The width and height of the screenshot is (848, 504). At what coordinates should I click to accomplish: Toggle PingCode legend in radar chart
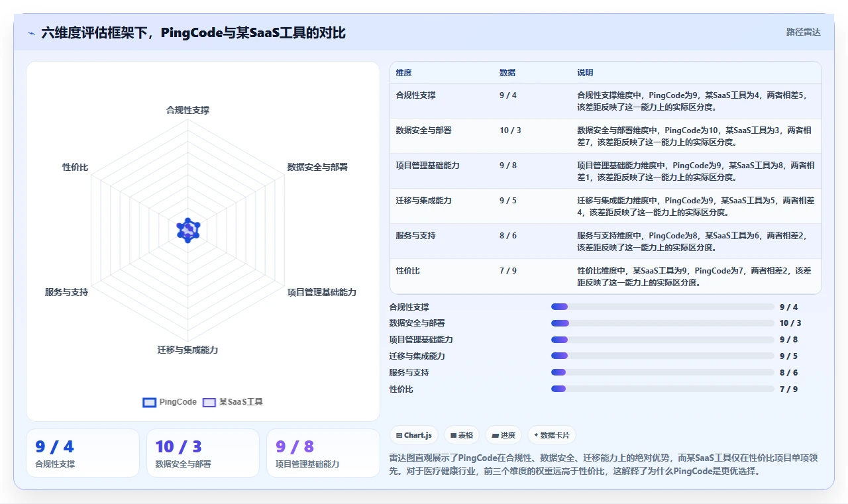[x=170, y=402]
